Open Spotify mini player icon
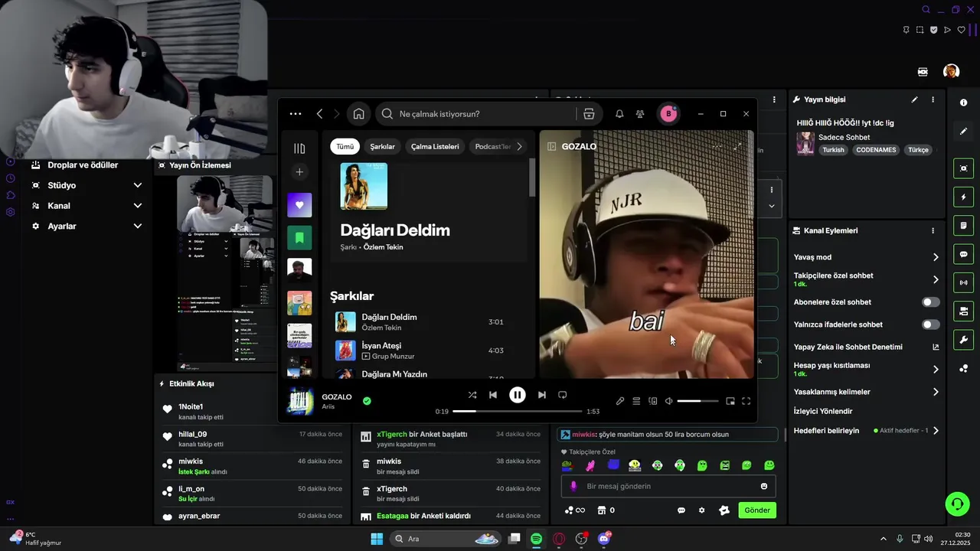980x551 pixels. coord(730,401)
